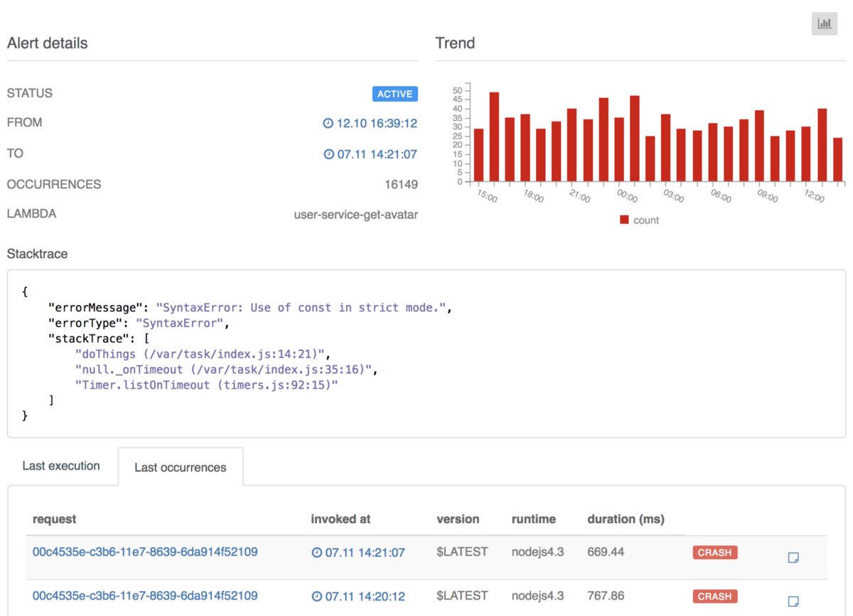Screen dimensions: 853x616
Task: Click lambda name user-service-get-avatar
Action: 356,214
